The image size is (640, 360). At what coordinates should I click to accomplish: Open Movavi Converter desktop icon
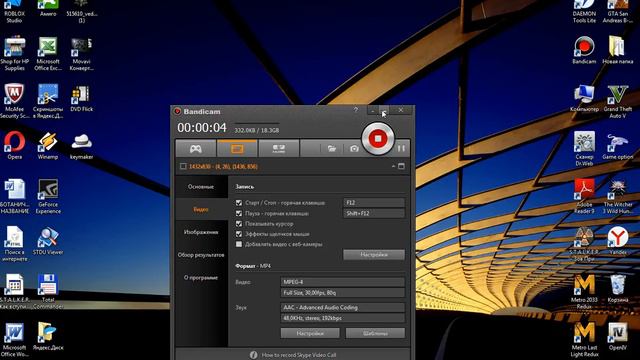(x=81, y=53)
